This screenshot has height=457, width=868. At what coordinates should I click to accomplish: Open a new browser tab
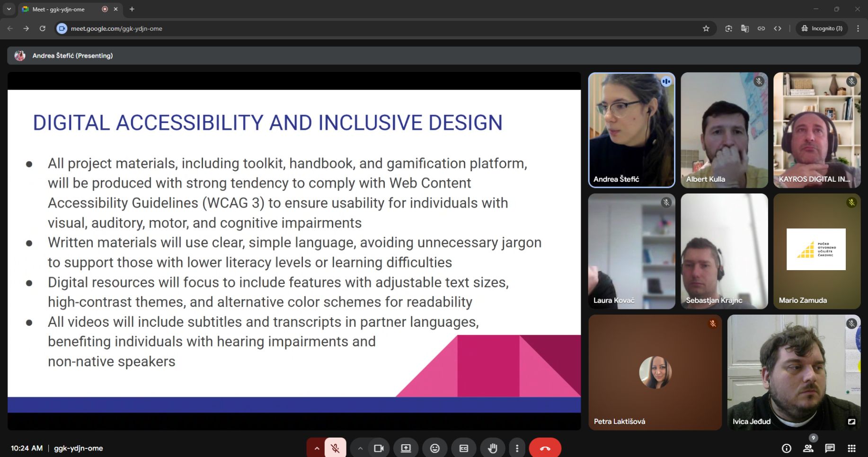click(x=132, y=9)
